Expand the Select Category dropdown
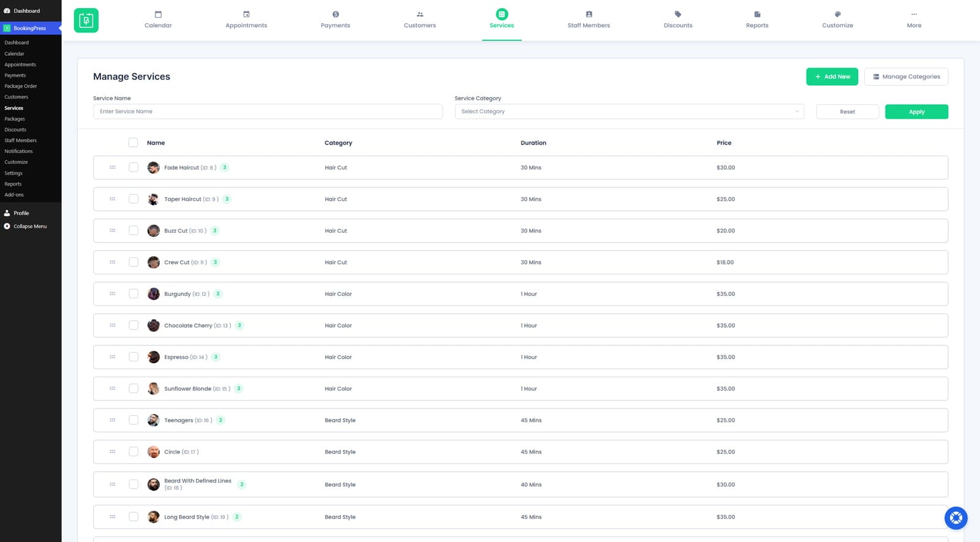This screenshot has height=542, width=980. [x=629, y=111]
